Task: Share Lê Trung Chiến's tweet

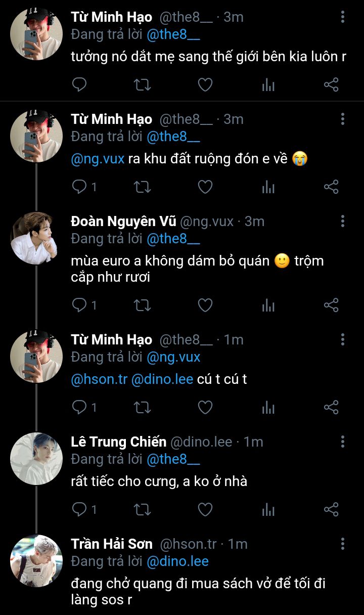Action: [331, 509]
